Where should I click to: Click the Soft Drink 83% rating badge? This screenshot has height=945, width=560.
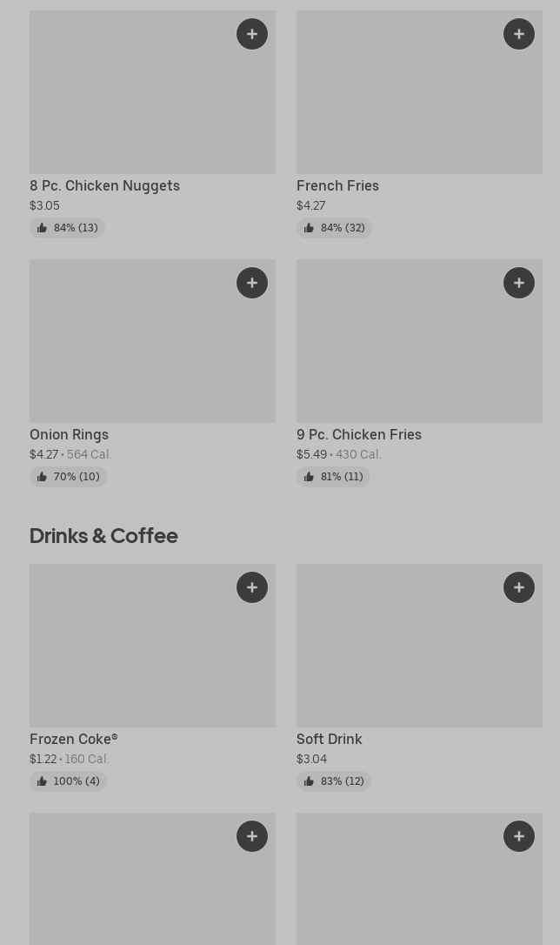coord(334,781)
